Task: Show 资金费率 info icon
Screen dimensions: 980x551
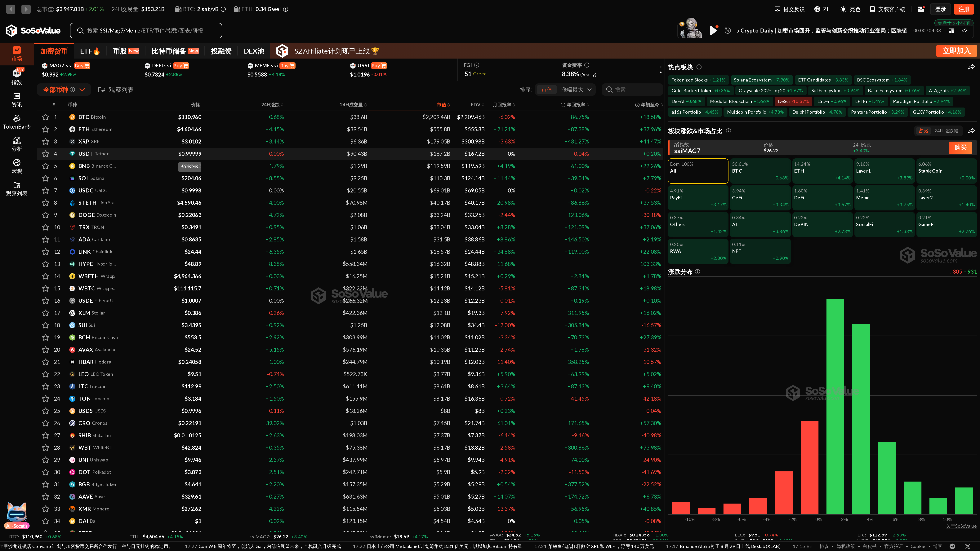Action: [x=587, y=65]
